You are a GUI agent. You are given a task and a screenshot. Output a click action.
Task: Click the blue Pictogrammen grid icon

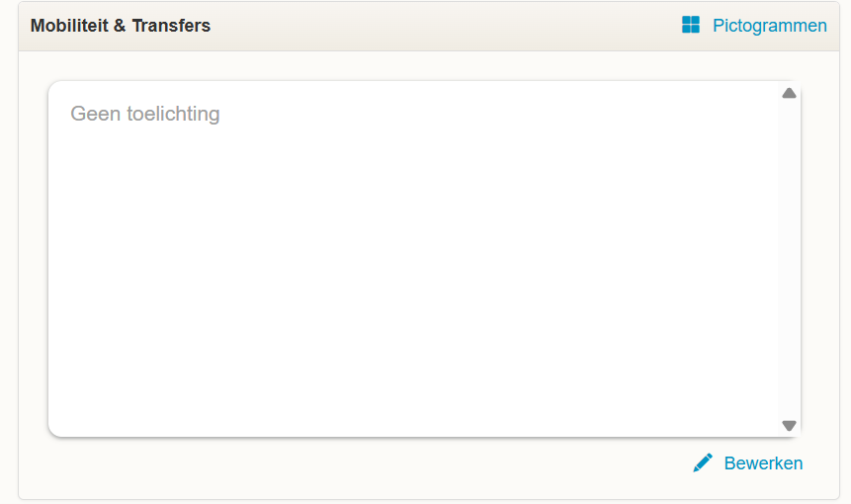(690, 25)
